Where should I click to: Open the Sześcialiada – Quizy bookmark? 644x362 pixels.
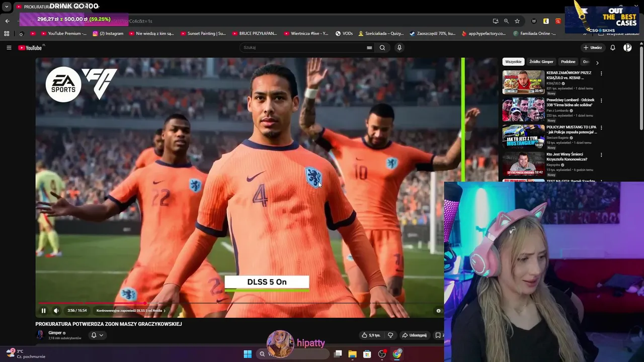coord(381,34)
